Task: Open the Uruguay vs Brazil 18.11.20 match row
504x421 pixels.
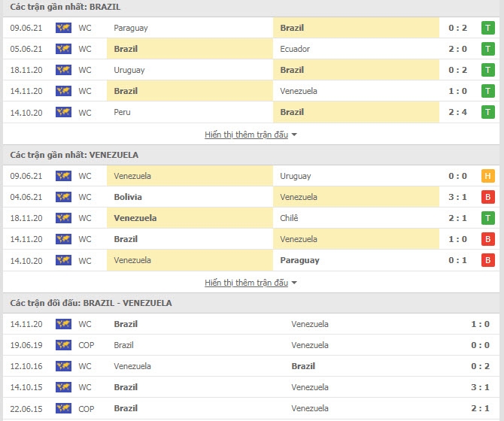Action: (x=250, y=70)
